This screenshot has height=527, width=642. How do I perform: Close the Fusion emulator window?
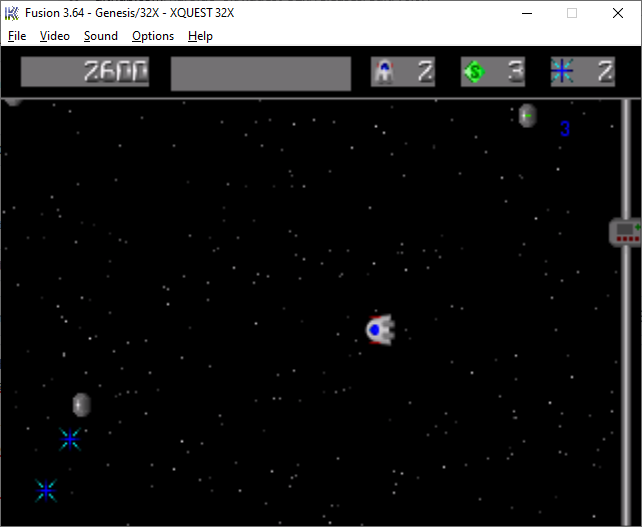point(618,13)
